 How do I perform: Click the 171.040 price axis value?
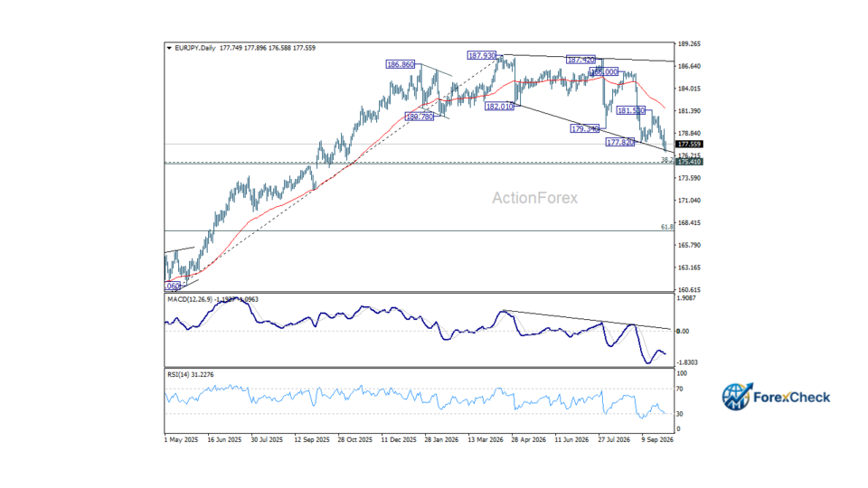pos(689,201)
